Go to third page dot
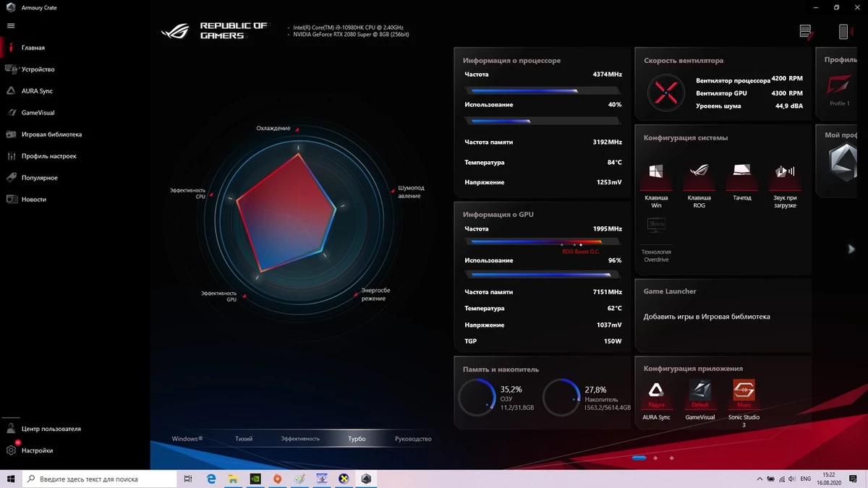The width and height of the screenshot is (868, 488). (x=671, y=458)
